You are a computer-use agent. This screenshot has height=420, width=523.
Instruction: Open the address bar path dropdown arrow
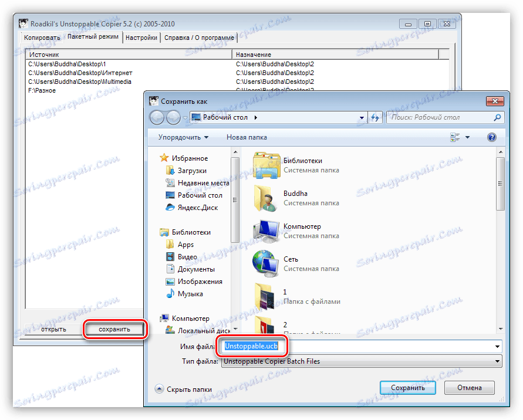[x=362, y=118]
